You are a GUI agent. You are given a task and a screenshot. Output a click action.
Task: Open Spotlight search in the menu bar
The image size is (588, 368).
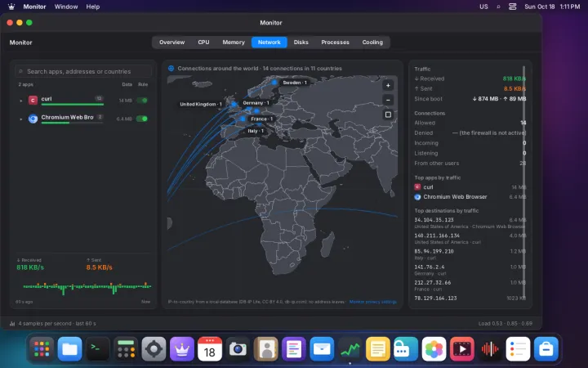(498, 7)
